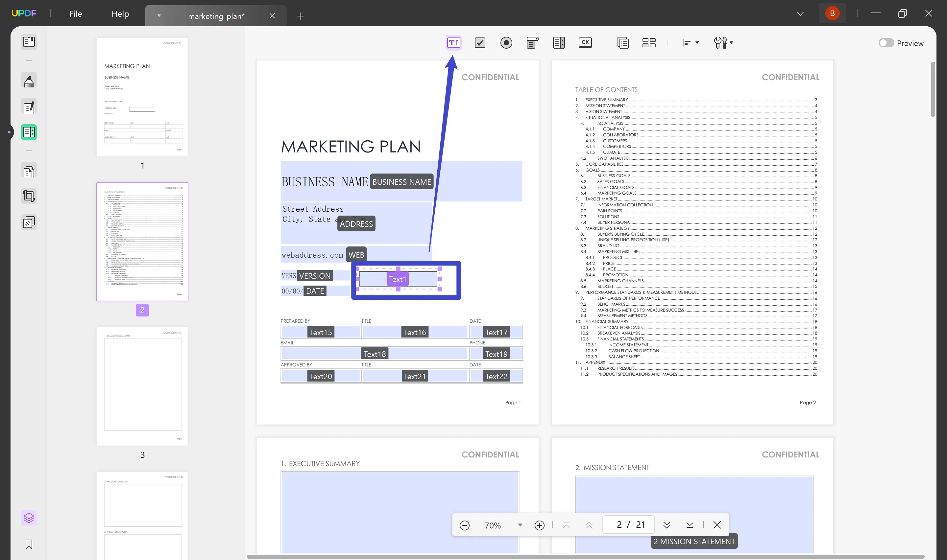Click the zoom in plus button
This screenshot has height=560, width=947.
(539, 525)
